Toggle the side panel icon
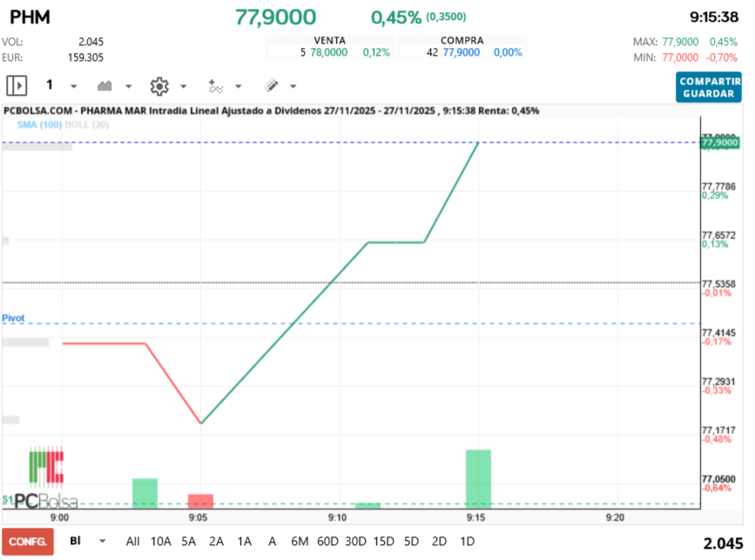Image resolution: width=755 pixels, height=560 pixels. pyautogui.click(x=17, y=85)
